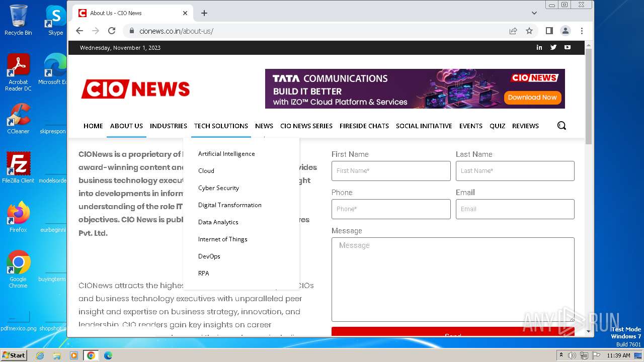The image size is (644, 362).
Task: Select Artificial Intelligence from dropdown
Action: [x=226, y=154]
